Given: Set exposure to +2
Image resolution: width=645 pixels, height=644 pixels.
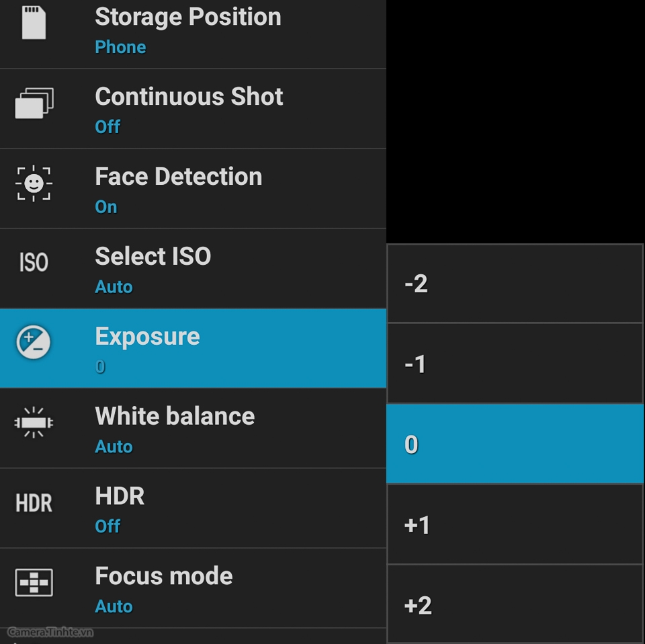Looking at the screenshot, I should coord(515,604).
